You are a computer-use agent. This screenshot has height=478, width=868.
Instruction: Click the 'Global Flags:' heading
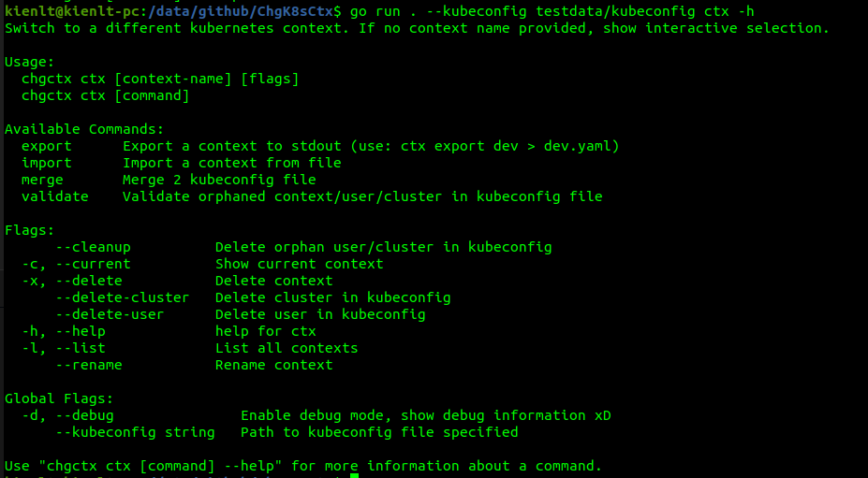(x=59, y=398)
